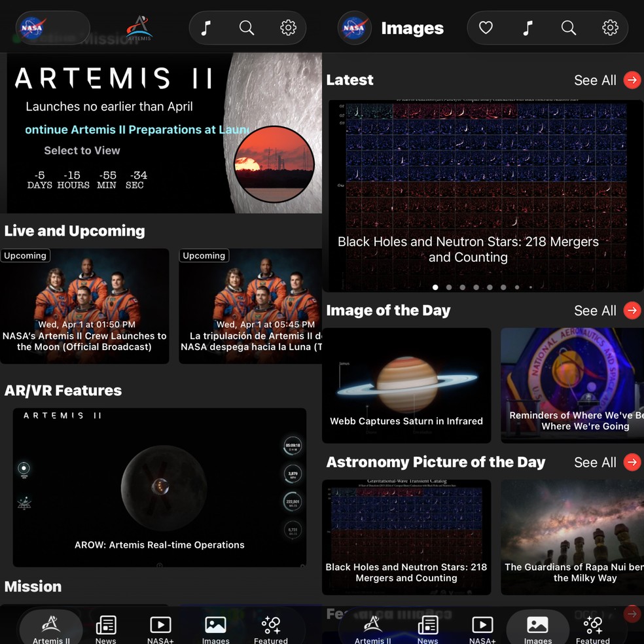The width and height of the screenshot is (644, 644).
Task: Tap the search magnifier next to the heart icon
Action: tap(569, 27)
